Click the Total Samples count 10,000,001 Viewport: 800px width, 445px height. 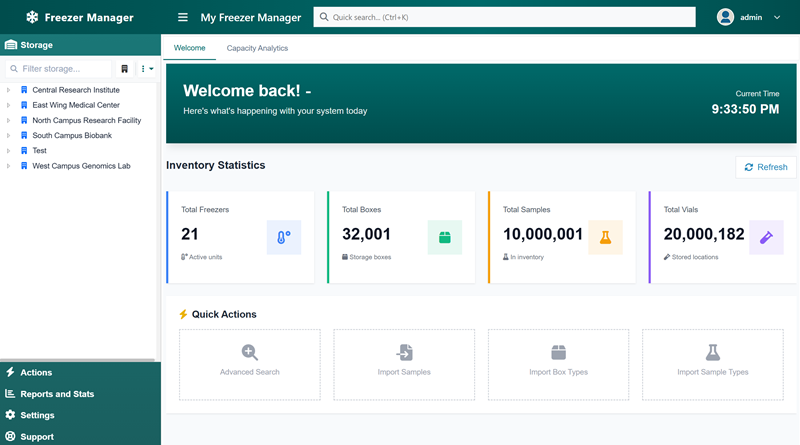click(543, 234)
